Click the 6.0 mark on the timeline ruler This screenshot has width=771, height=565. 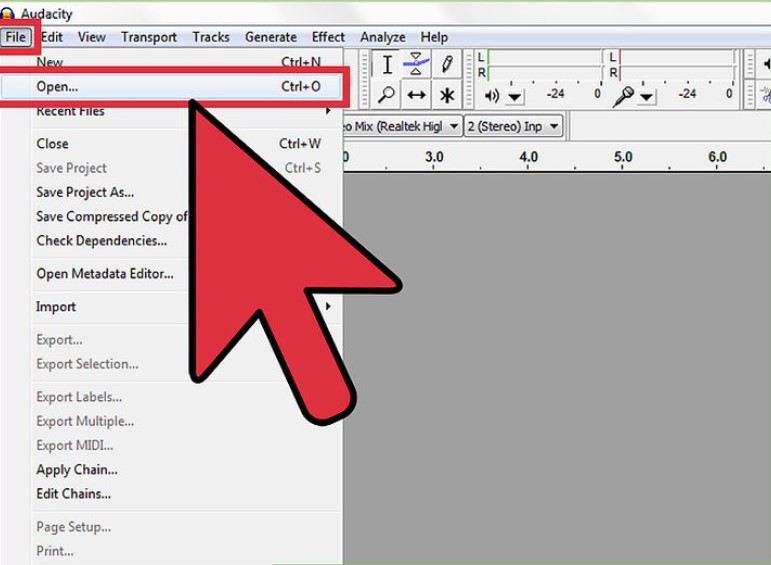point(717,157)
